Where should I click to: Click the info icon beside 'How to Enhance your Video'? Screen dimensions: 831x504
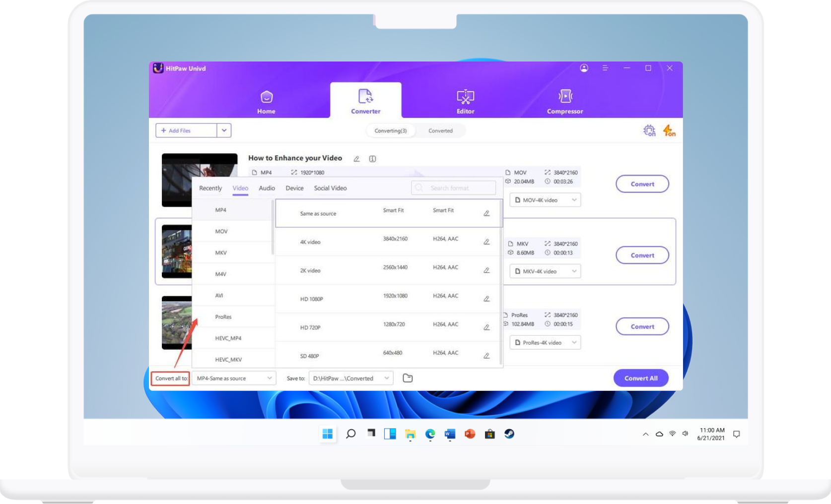372,158
